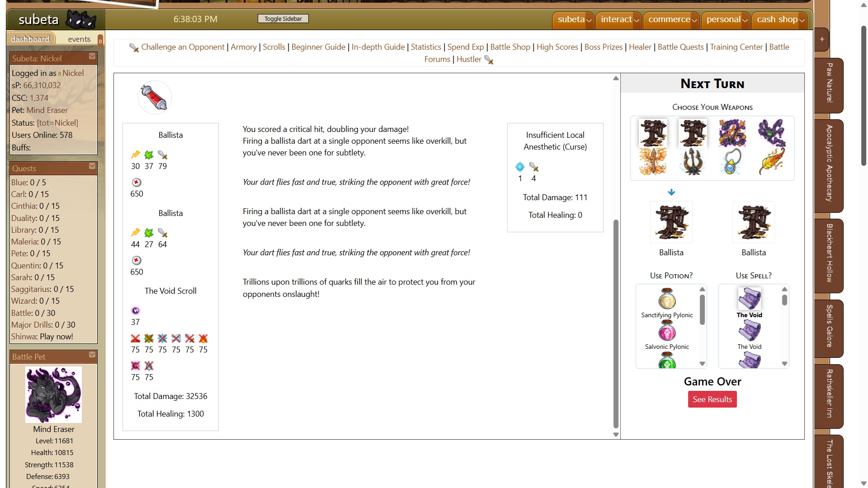Click the See Results button
Viewport: 868px width, 488px height.
[712, 399]
